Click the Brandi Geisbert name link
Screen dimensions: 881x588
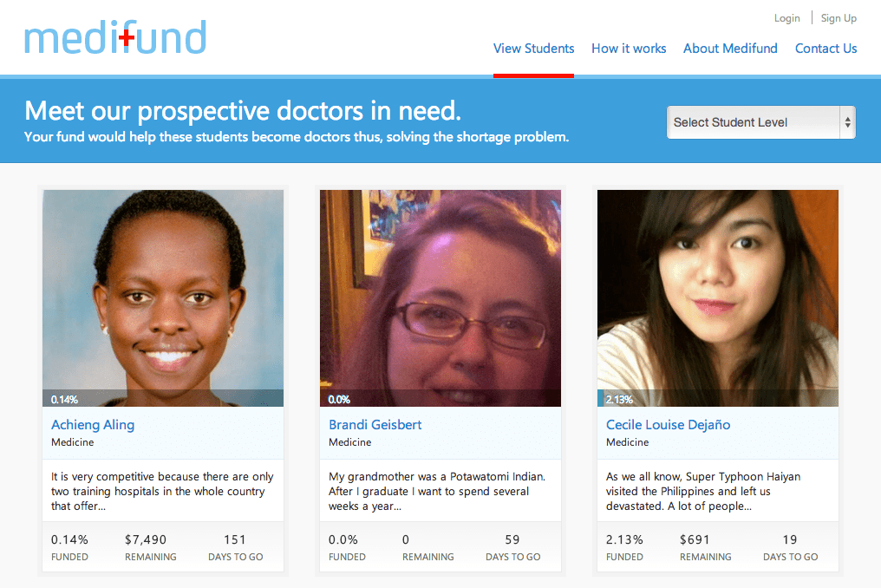pyautogui.click(x=375, y=425)
